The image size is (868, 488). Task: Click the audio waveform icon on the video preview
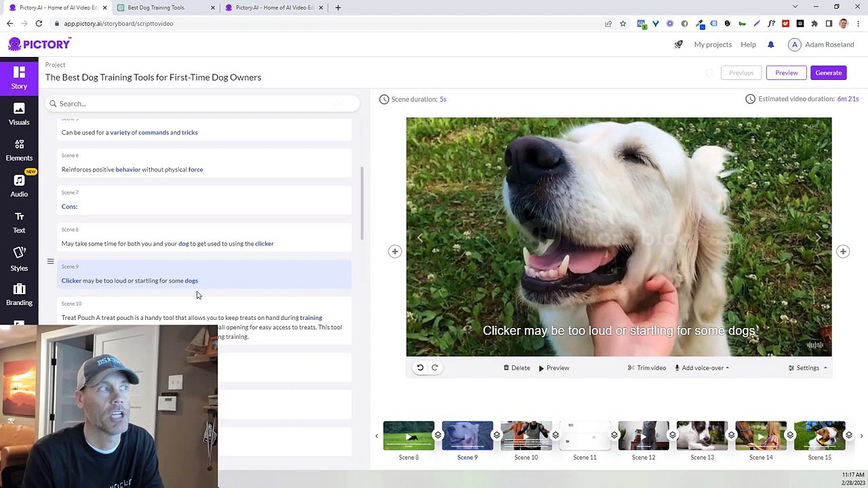tap(815, 345)
